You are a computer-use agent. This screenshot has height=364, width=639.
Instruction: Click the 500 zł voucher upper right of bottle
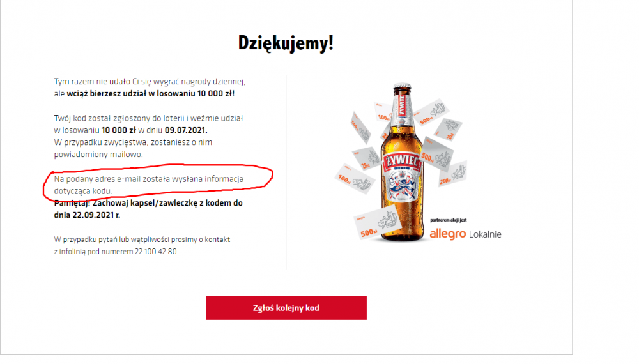click(x=432, y=113)
